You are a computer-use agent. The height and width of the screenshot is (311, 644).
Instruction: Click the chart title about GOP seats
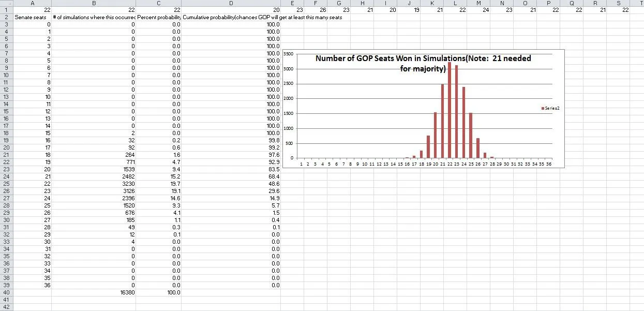click(423, 63)
